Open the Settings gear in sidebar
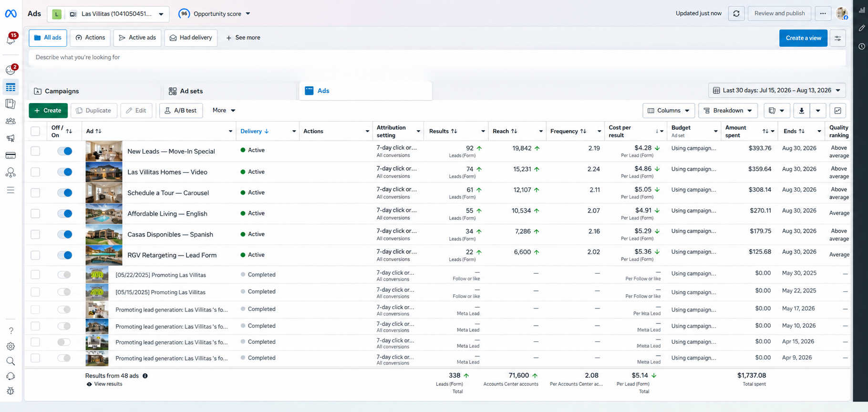 (x=10, y=346)
